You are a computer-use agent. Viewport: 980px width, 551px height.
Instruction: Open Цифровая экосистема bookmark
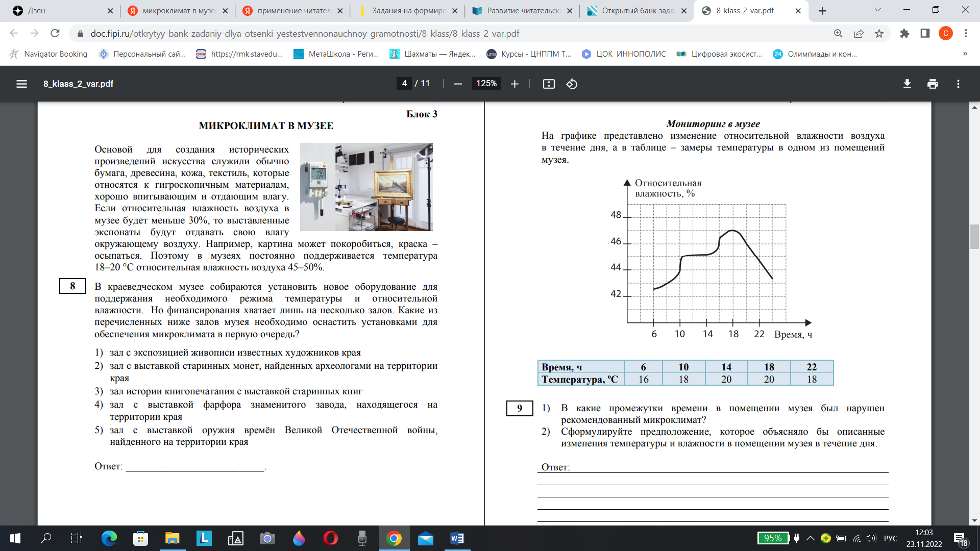point(719,54)
